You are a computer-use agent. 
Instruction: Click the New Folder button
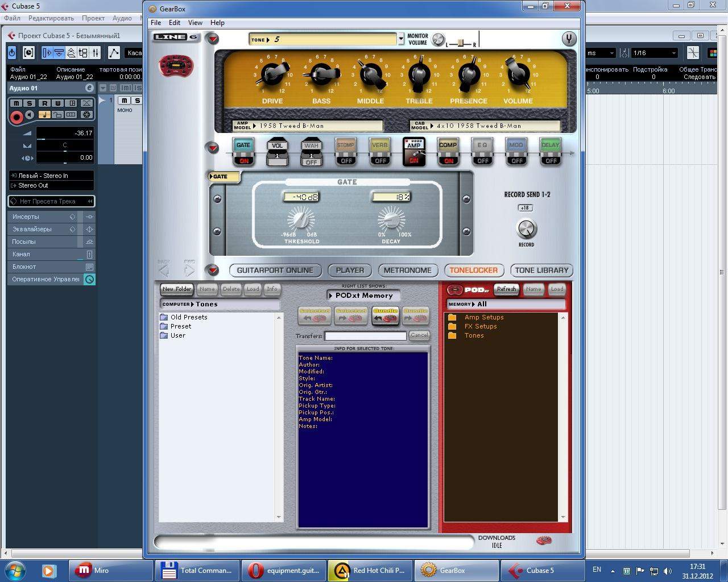177,289
